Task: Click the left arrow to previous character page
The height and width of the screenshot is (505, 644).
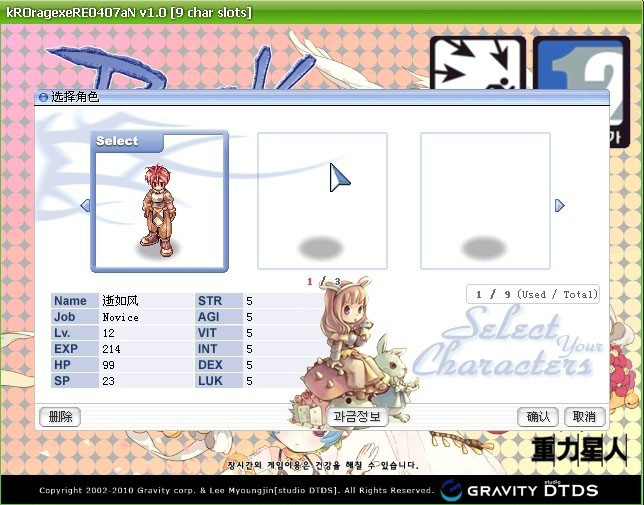Action: click(85, 205)
